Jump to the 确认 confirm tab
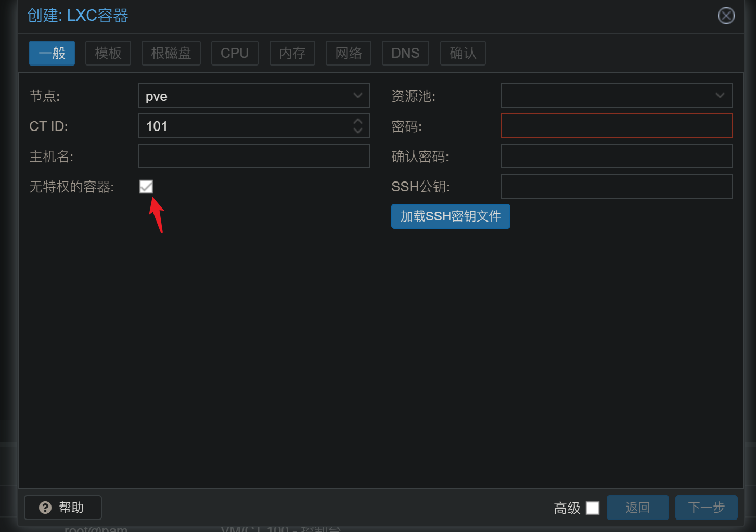The height and width of the screenshot is (532, 756). 463,53
